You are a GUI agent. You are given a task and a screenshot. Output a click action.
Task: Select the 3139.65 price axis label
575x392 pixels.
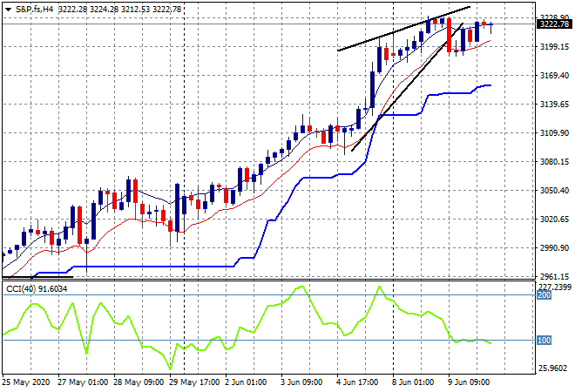[554, 105]
